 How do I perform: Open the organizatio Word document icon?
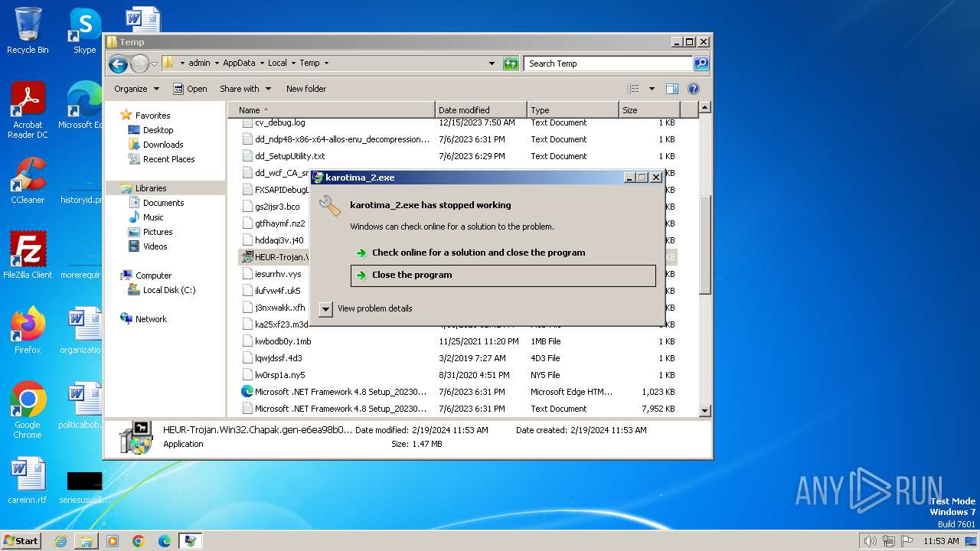[81, 330]
